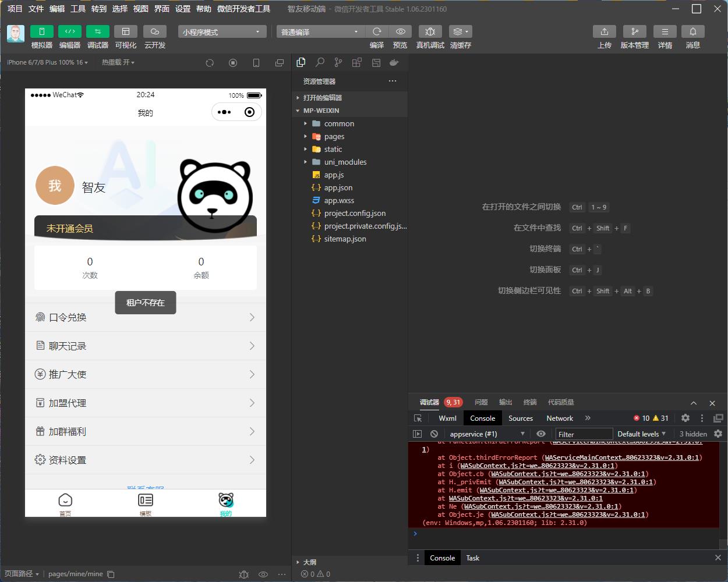The width and height of the screenshot is (728, 582).
Task: Open app.json in the editor
Action: pos(337,187)
